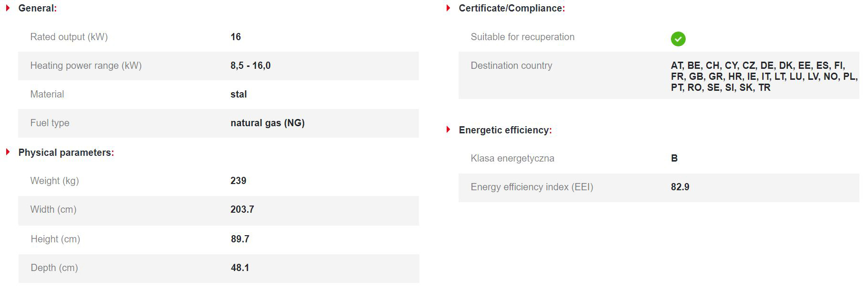Click the Depth value 48.1
Image resolution: width=868 pixels, height=293 pixels.
point(240,268)
